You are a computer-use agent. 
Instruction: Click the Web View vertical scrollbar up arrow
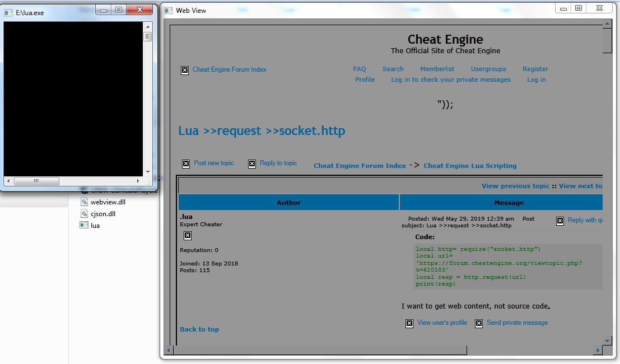point(607,24)
